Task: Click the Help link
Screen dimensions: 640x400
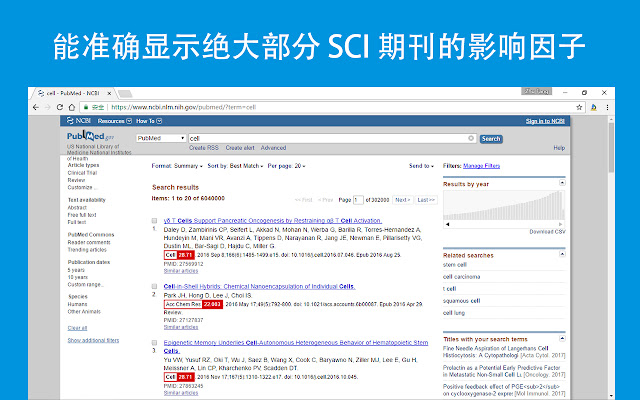Action: click(559, 148)
